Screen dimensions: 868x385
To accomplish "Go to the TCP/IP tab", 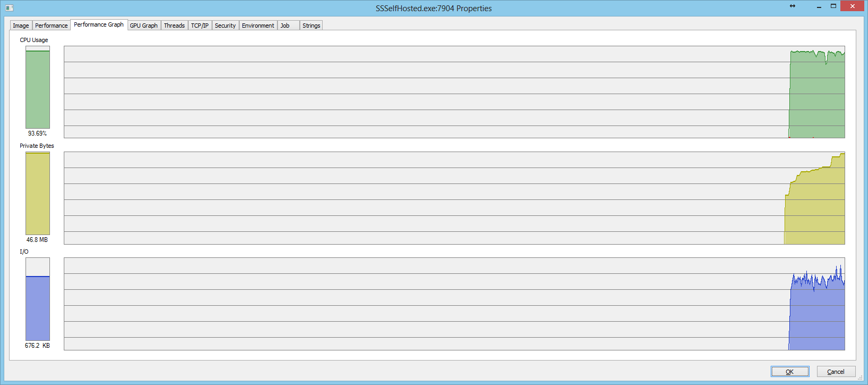I will click(x=200, y=26).
